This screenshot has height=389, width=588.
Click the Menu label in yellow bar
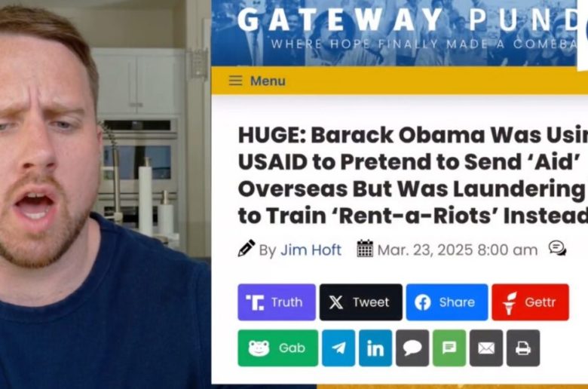pyautogui.click(x=268, y=81)
